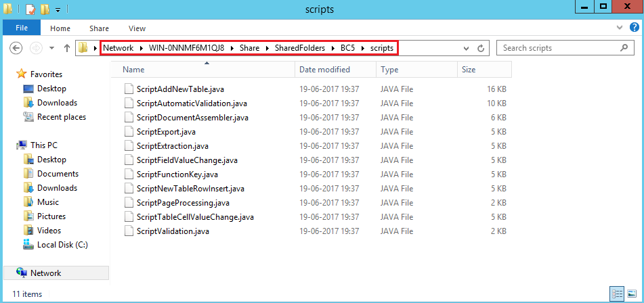This screenshot has height=303, width=644.
Task: Open Customize Quick Access Toolbar dropdown
Action: click(58, 9)
